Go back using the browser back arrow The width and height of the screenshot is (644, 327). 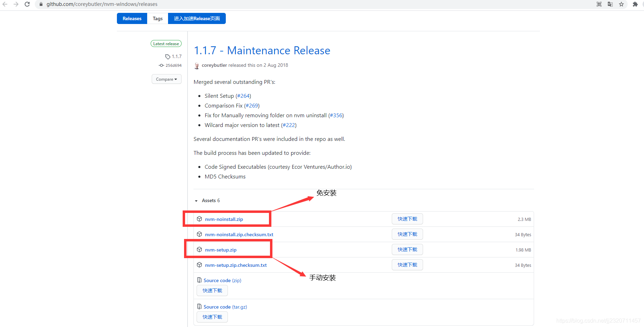click(5, 4)
